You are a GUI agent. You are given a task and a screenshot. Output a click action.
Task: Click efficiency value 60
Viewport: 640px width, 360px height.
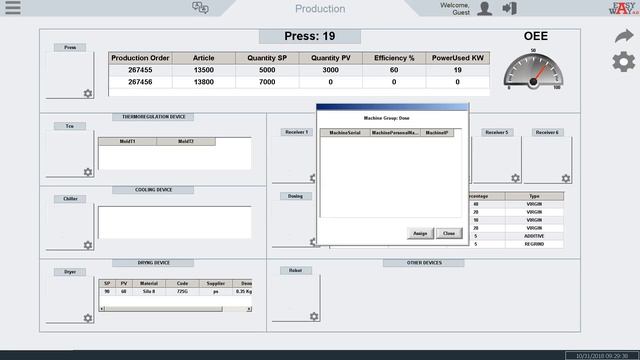click(394, 70)
